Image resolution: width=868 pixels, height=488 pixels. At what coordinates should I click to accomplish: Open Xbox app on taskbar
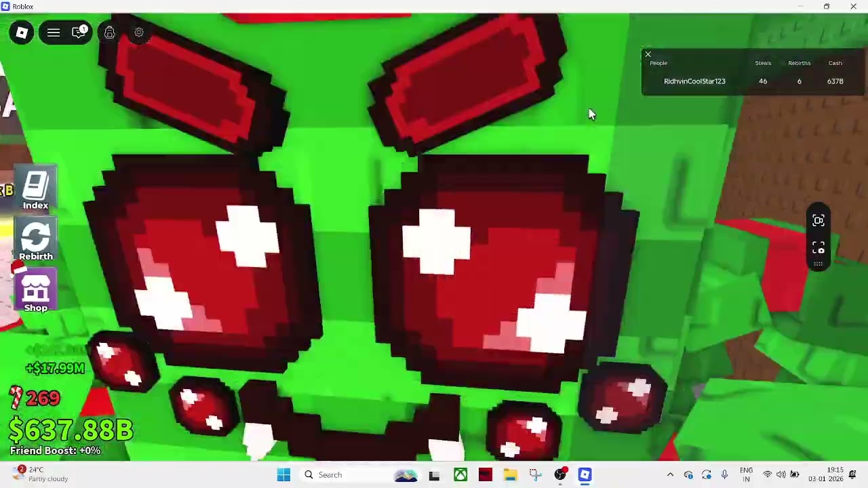[x=460, y=475]
